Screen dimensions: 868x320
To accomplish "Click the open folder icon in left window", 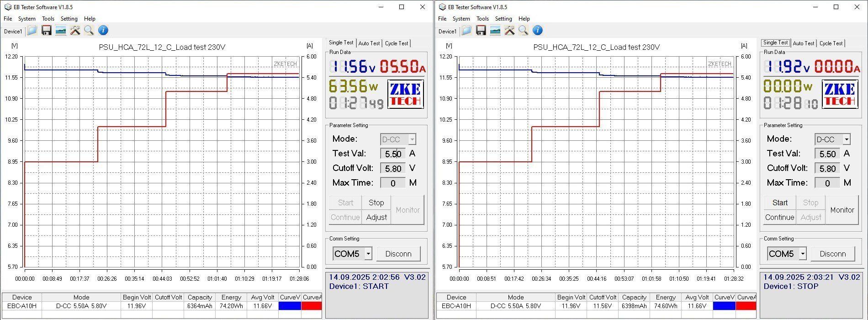I will pyautogui.click(x=32, y=31).
